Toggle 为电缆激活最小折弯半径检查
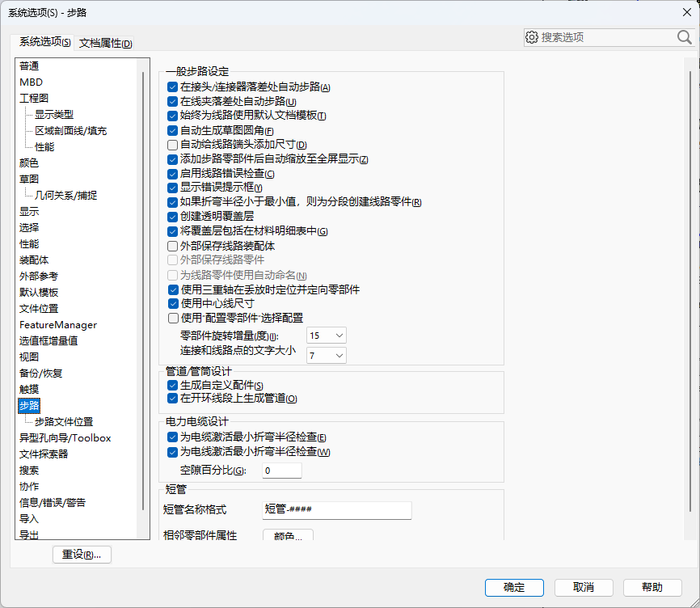 point(172,437)
